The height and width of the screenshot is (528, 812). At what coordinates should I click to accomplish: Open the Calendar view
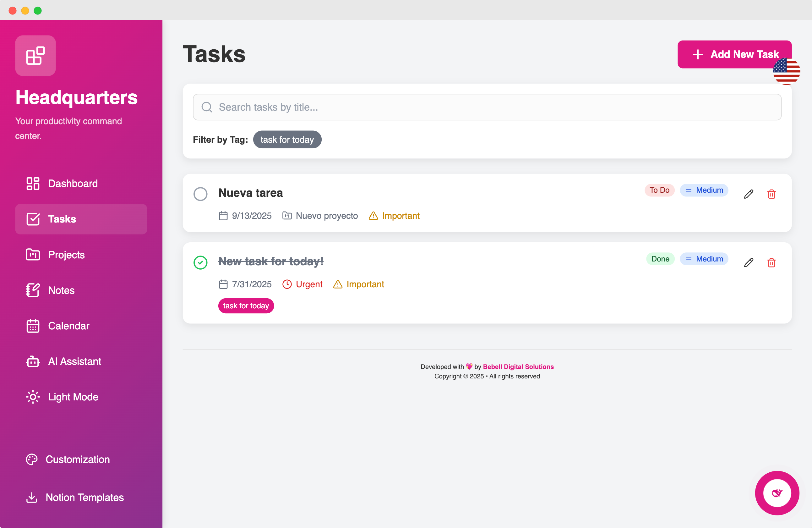tap(68, 326)
